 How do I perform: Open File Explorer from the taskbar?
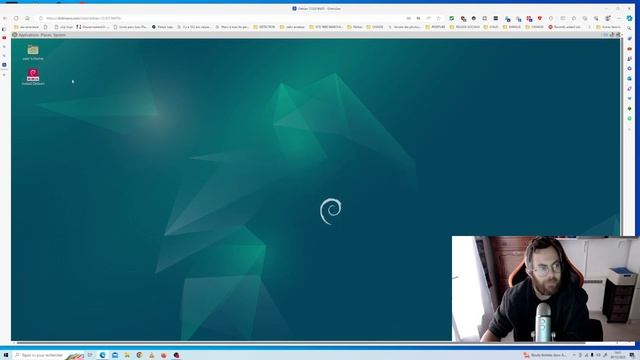(x=127, y=355)
